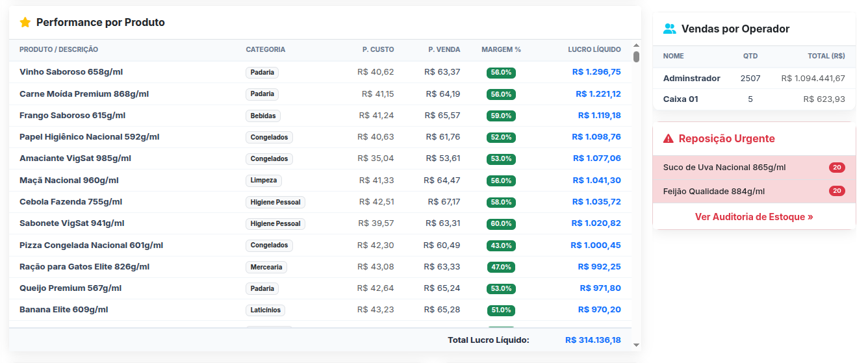This screenshot has height=363, width=868.
Task: Click the Limpeza category tag of Maçã Nacional
Action: pyautogui.click(x=264, y=181)
